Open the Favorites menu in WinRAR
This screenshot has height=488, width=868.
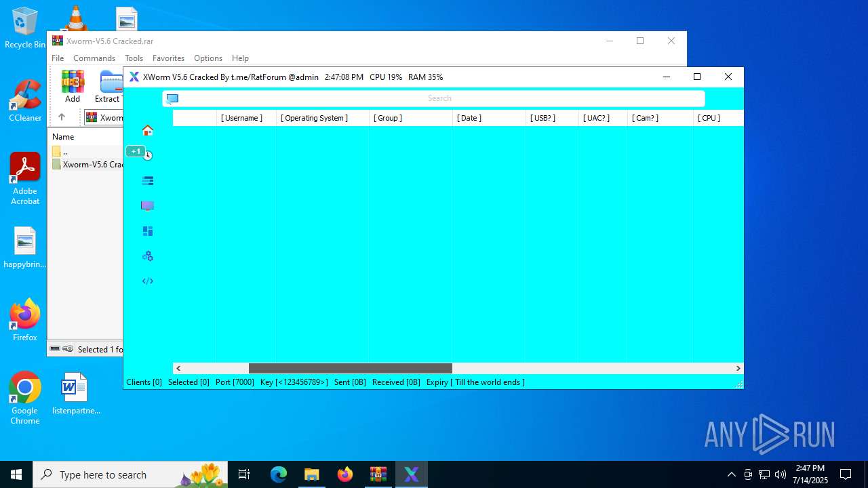point(168,58)
